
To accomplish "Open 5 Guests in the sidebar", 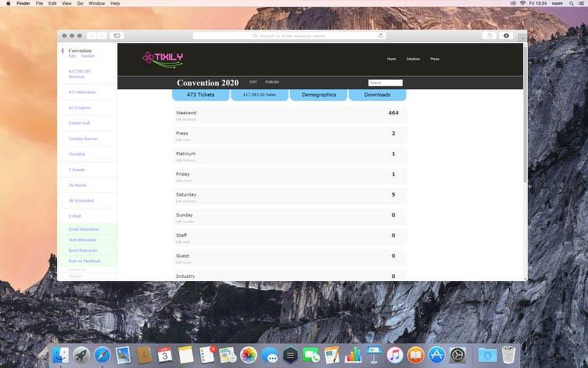I will click(76, 170).
